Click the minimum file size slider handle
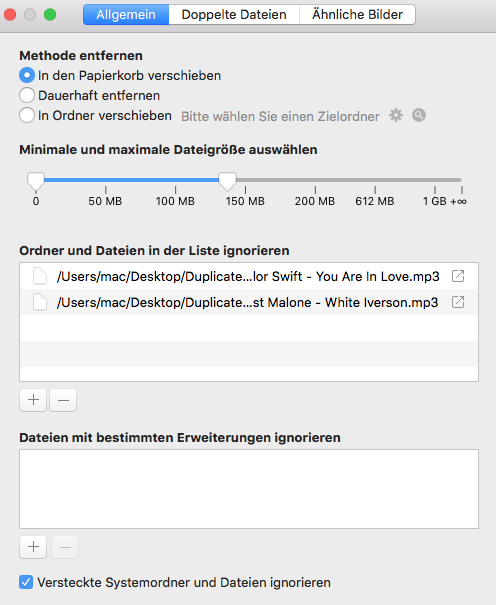 [36, 181]
